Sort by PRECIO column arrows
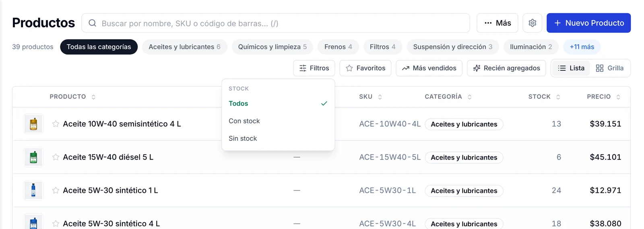This screenshot has width=644, height=229. point(618,97)
